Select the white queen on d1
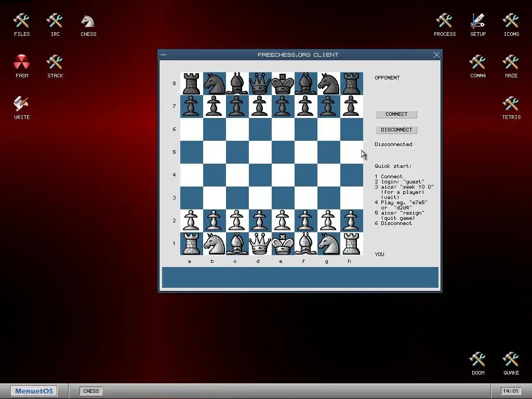The width and height of the screenshot is (532, 399). (260, 244)
